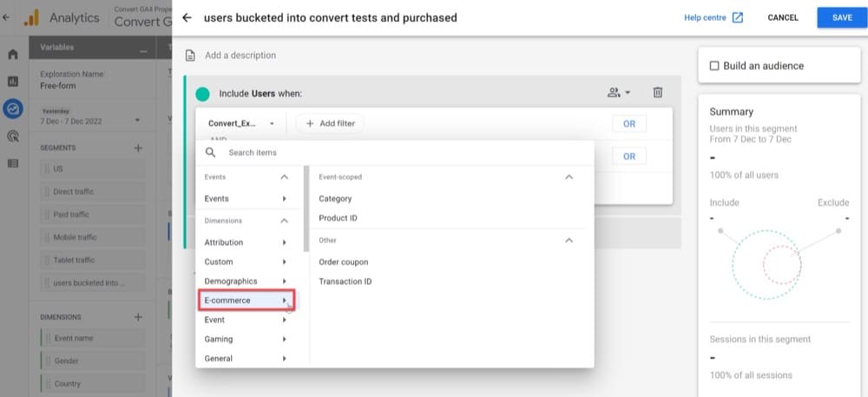Viewport: 868px width, 397px height.
Task: Open Home in the Analytics sidebar
Action: [13, 54]
